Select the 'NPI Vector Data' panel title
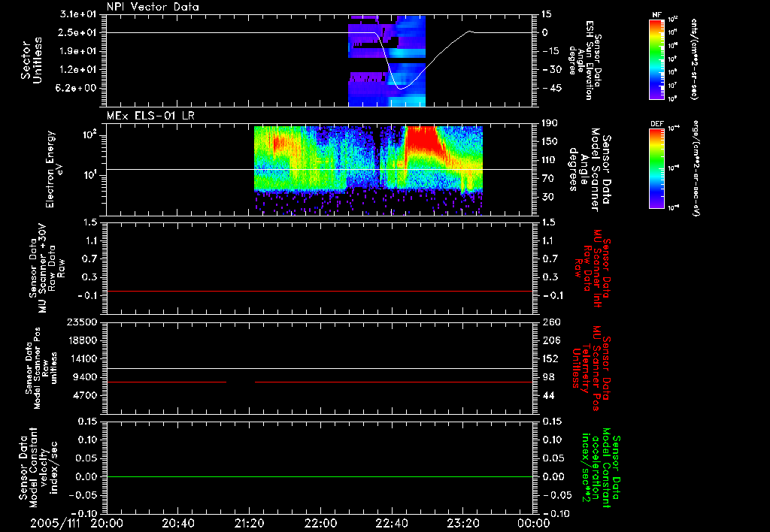The height and width of the screenshot is (532, 770). (x=153, y=7)
